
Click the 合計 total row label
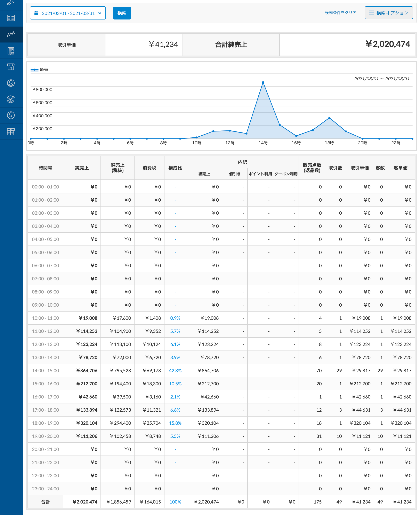coord(46,502)
